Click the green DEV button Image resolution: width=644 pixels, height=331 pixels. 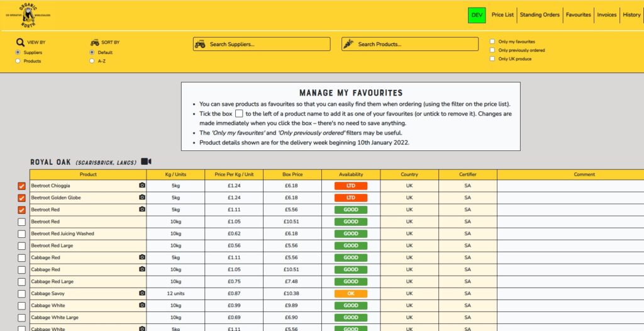pos(477,15)
